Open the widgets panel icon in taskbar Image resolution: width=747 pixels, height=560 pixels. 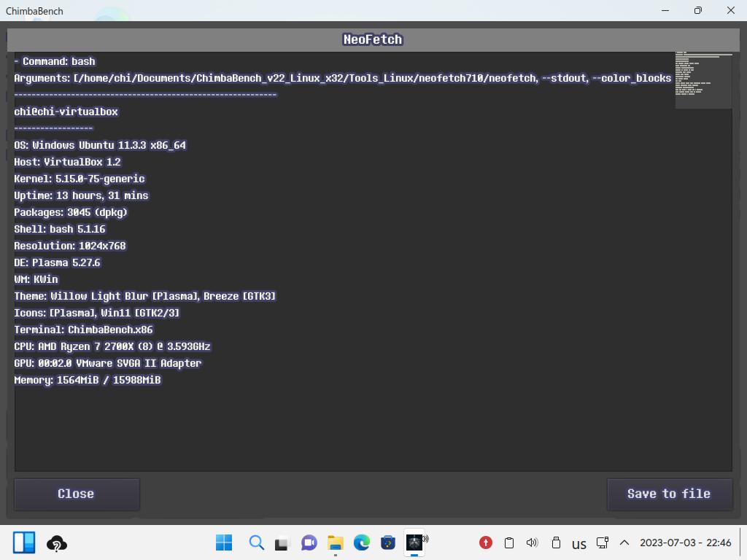click(24, 542)
